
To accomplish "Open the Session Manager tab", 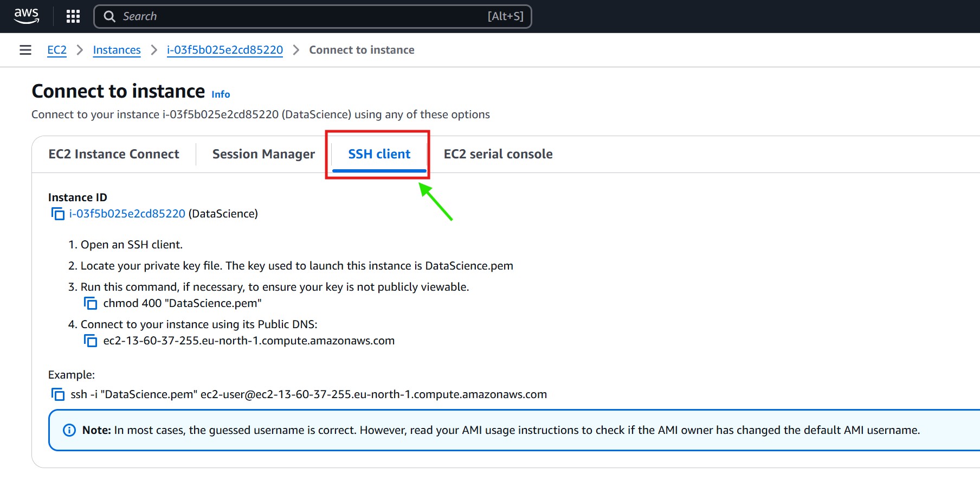I will [263, 154].
